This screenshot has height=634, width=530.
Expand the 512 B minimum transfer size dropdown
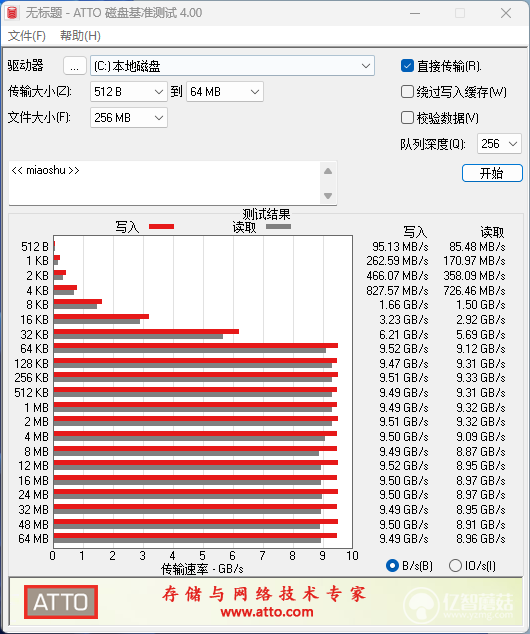[x=129, y=92]
